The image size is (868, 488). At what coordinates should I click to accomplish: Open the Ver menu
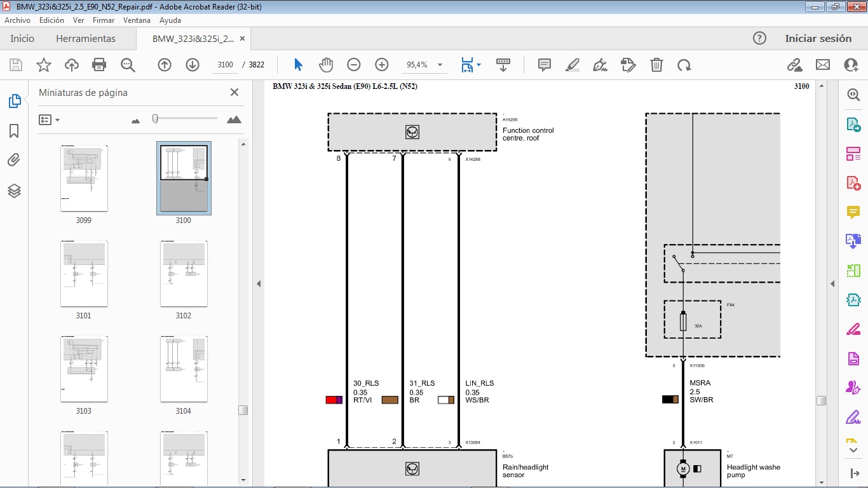tap(78, 20)
